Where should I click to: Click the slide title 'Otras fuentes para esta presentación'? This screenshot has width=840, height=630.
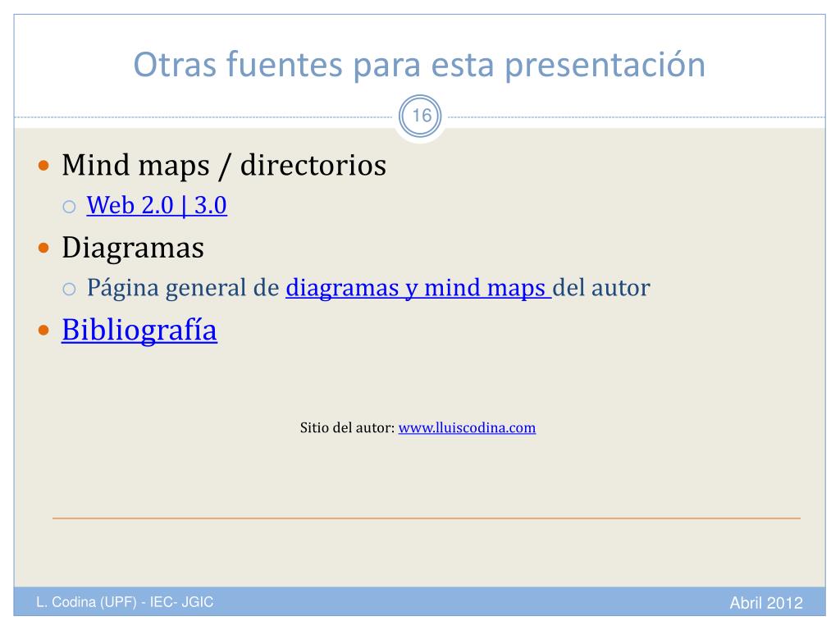click(419, 64)
